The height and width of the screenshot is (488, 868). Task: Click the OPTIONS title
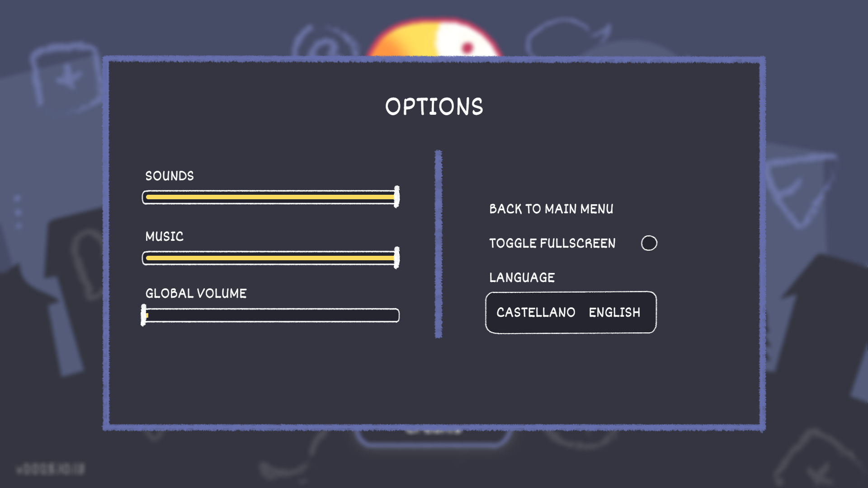click(x=434, y=107)
